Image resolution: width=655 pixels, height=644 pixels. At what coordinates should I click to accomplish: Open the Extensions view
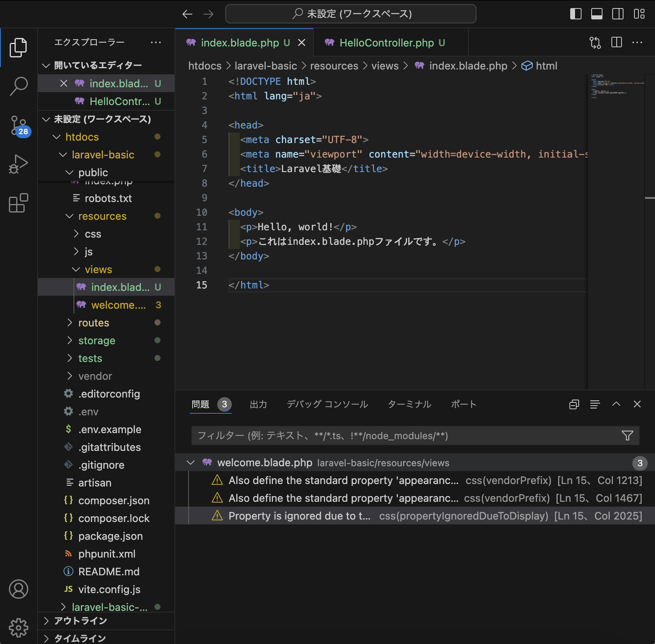tap(19, 203)
